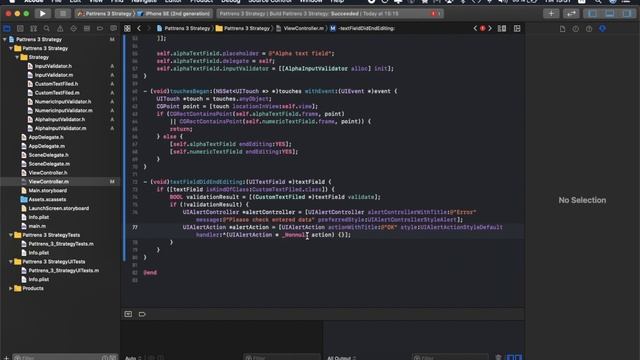Jump to previous issue in jump bar
The height and width of the screenshot is (360, 640).
click(475, 29)
